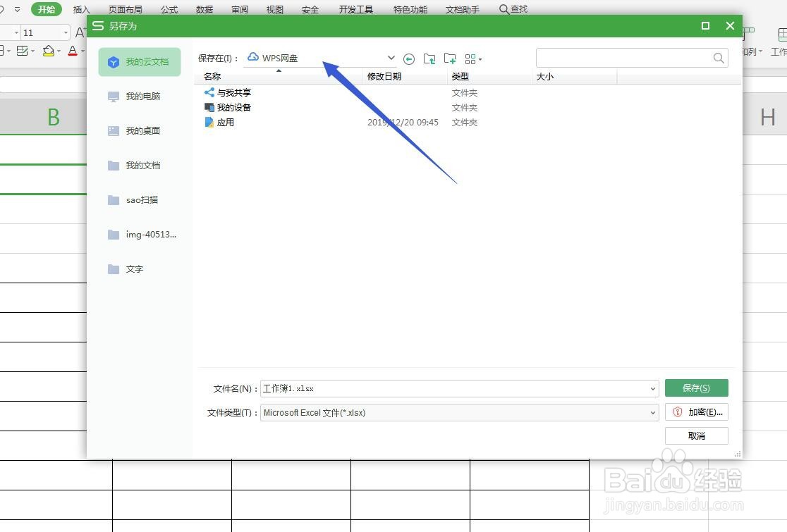Click the encrypt shield button 加密

click(697, 412)
